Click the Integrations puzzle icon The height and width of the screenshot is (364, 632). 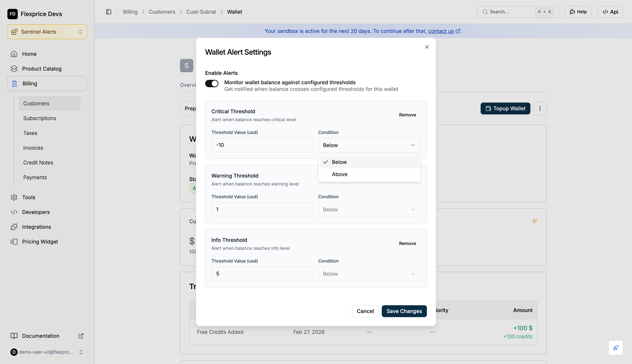pyautogui.click(x=14, y=227)
